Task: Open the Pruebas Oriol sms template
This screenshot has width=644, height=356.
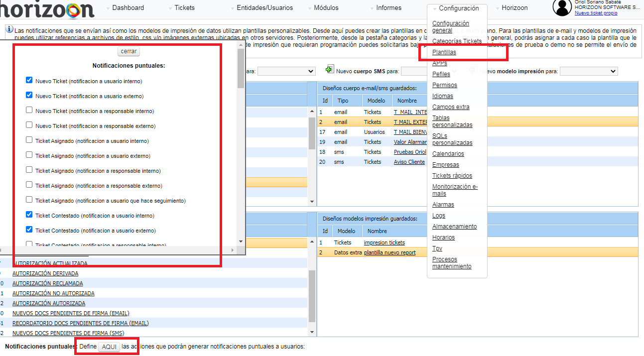Action: point(410,152)
